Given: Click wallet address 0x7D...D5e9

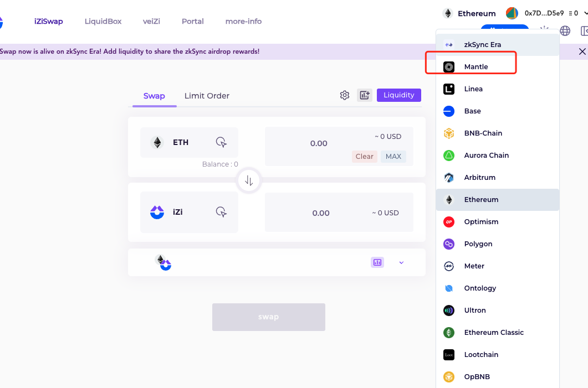Looking at the screenshot, I should coord(544,13).
